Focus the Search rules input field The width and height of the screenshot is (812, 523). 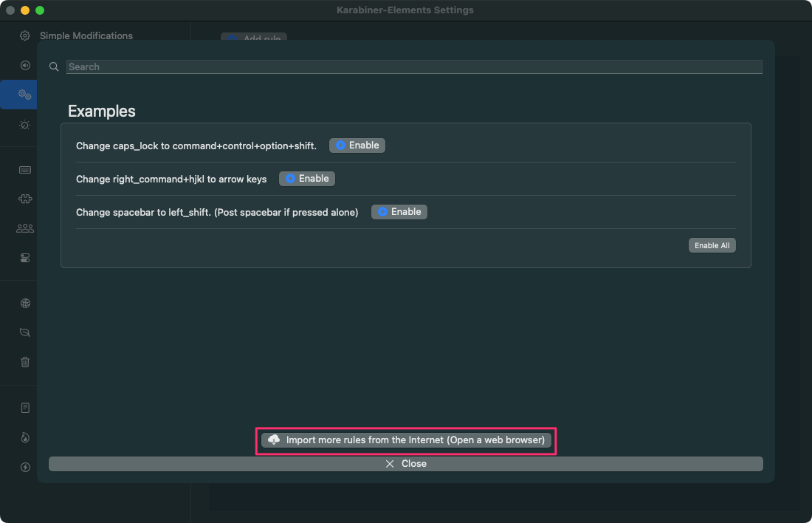point(414,67)
